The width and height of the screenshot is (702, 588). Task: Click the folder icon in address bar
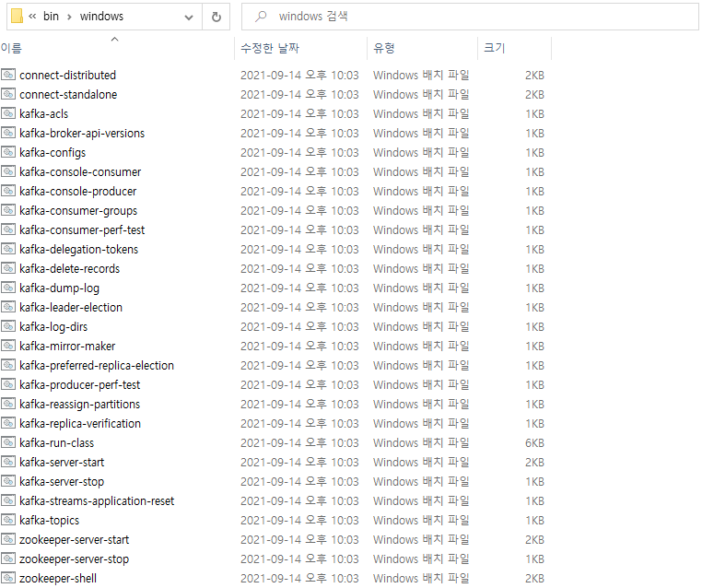pos(17,16)
